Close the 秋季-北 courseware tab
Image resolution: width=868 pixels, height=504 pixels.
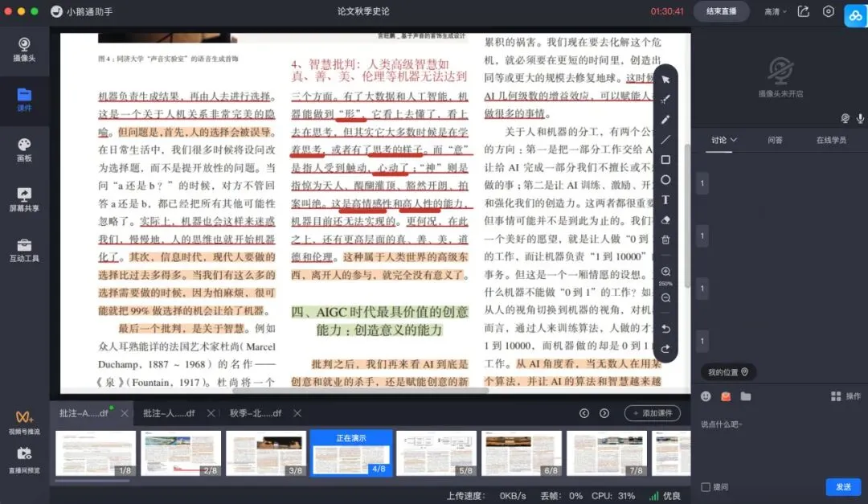pos(297,413)
